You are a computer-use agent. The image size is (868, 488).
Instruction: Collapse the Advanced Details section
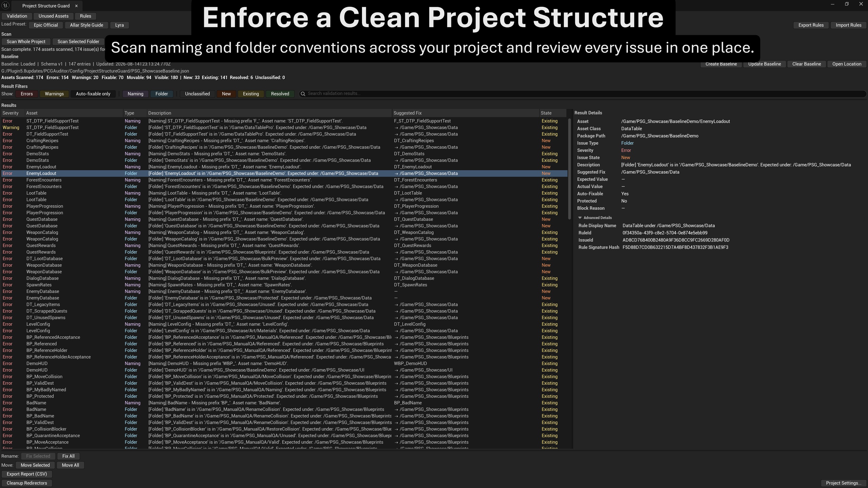(x=580, y=218)
